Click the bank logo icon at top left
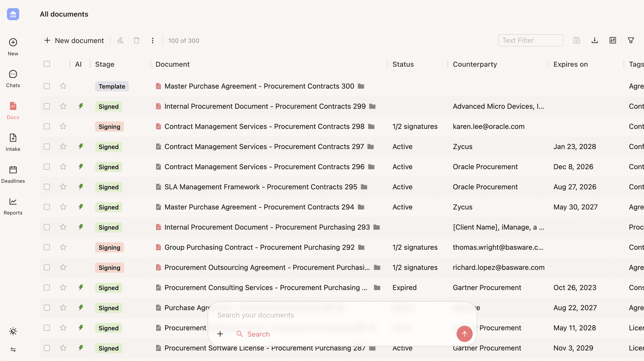This screenshot has width=644, height=361. (x=13, y=14)
